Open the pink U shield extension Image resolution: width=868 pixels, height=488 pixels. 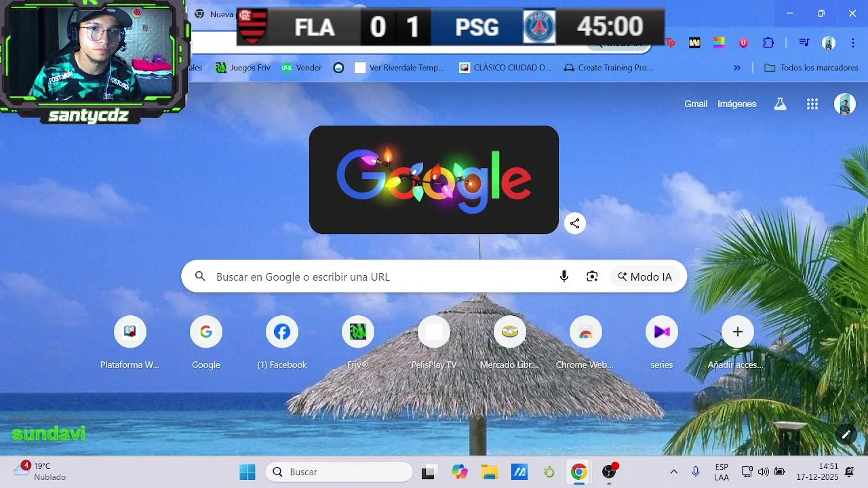743,43
